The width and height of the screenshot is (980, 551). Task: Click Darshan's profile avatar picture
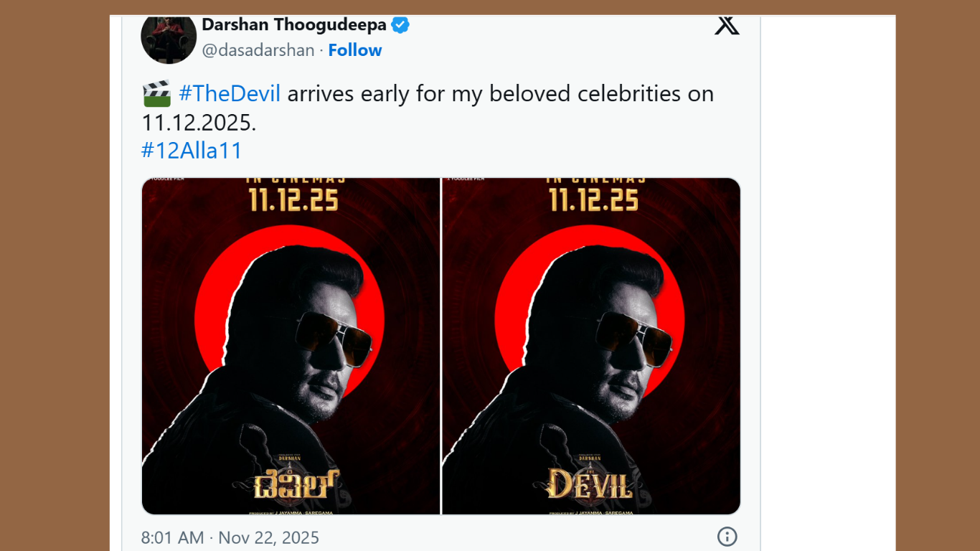(169, 38)
